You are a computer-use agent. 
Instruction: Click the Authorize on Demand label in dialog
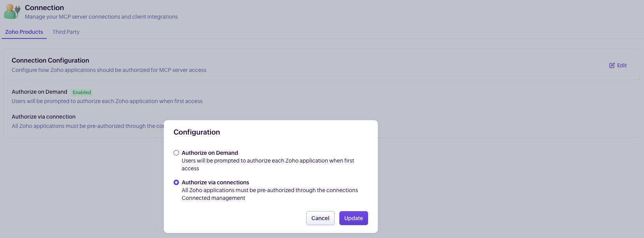pos(210,153)
